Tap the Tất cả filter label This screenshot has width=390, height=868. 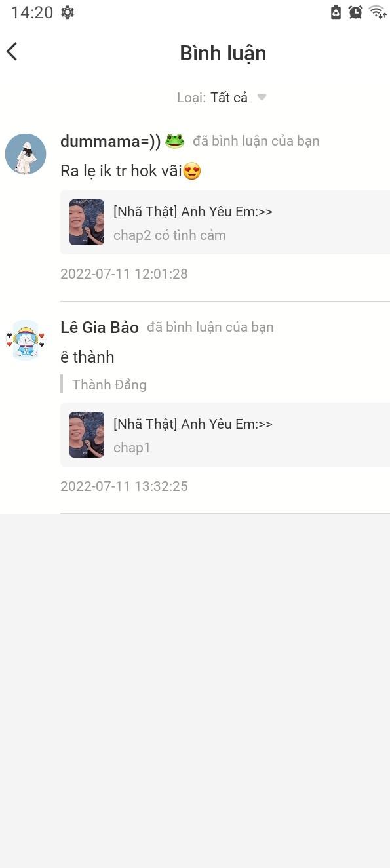(229, 98)
